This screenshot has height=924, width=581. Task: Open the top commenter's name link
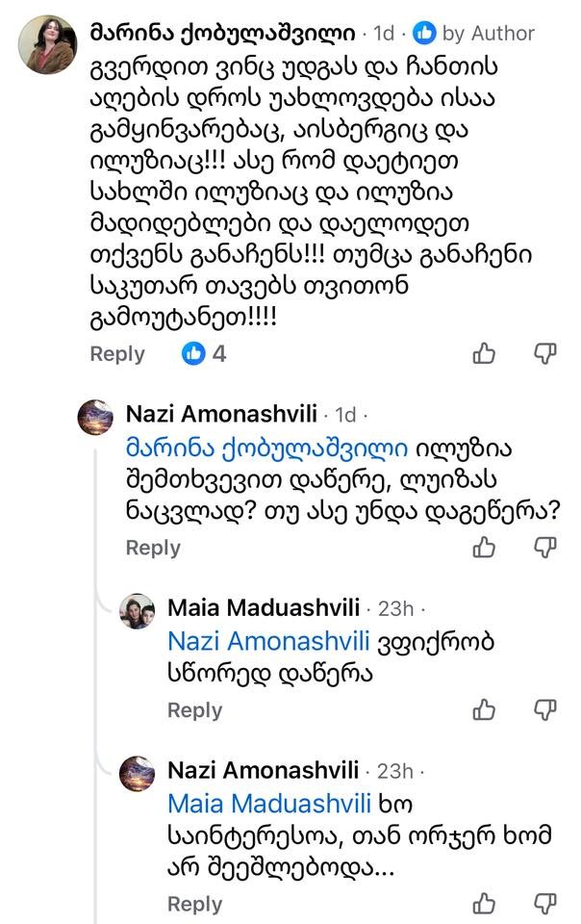(x=225, y=33)
